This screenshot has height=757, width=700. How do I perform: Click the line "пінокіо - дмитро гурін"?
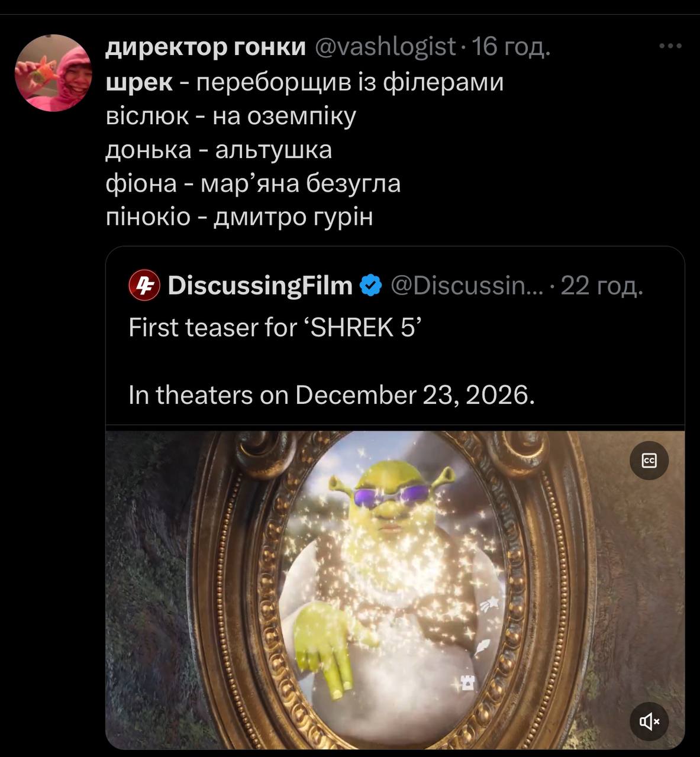click(240, 217)
